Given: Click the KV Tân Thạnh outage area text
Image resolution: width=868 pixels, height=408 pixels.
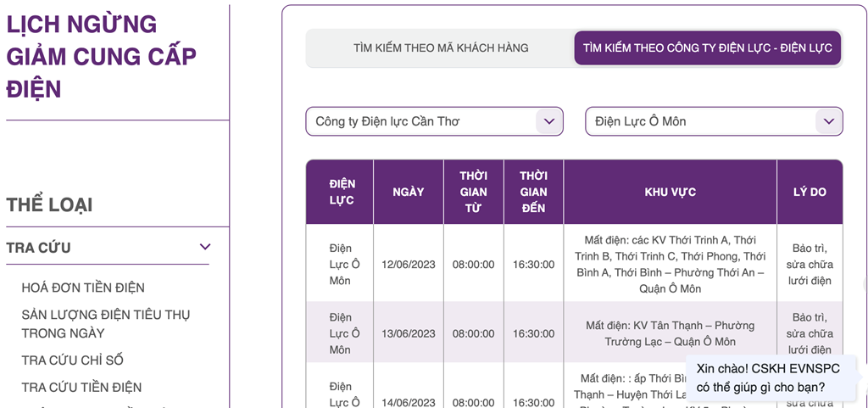Looking at the screenshot, I should pos(670,333).
